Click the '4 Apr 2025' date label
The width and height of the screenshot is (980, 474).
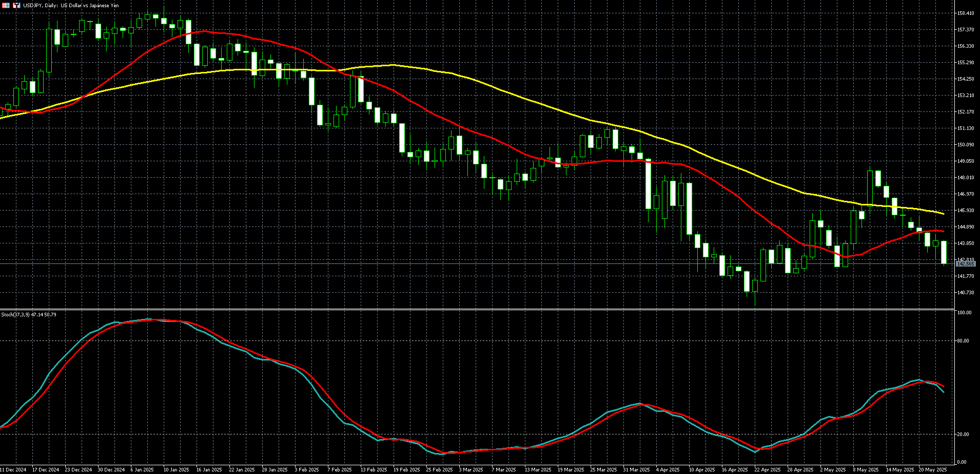[668, 470]
